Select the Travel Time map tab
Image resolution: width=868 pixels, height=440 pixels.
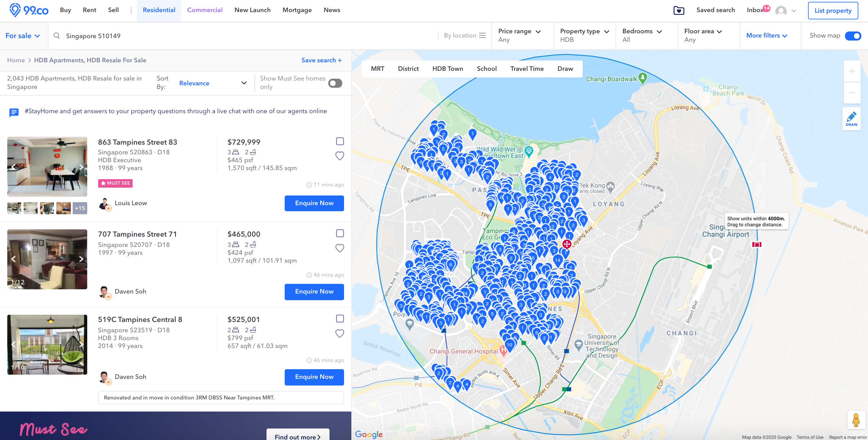click(527, 69)
